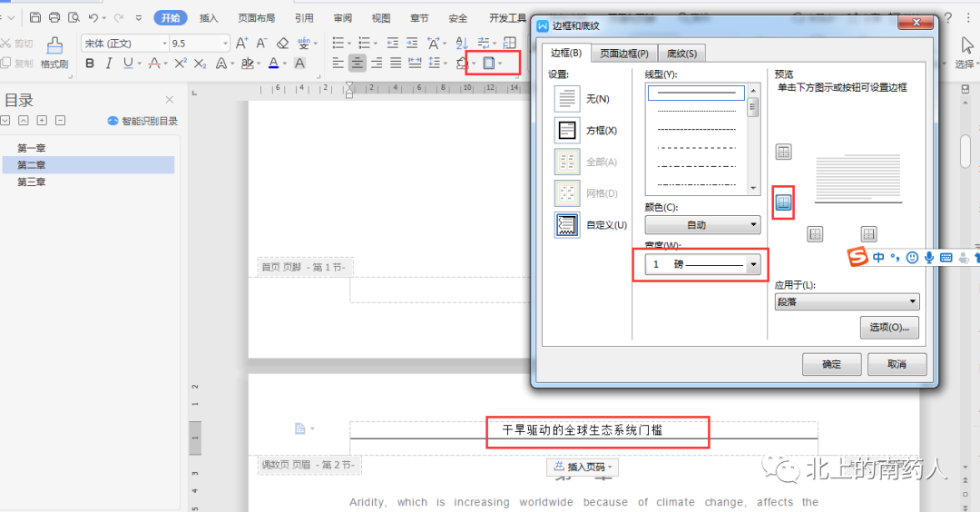Select Align Right paragraph alignment
Image resolution: width=980 pixels, height=512 pixels.
click(x=377, y=64)
